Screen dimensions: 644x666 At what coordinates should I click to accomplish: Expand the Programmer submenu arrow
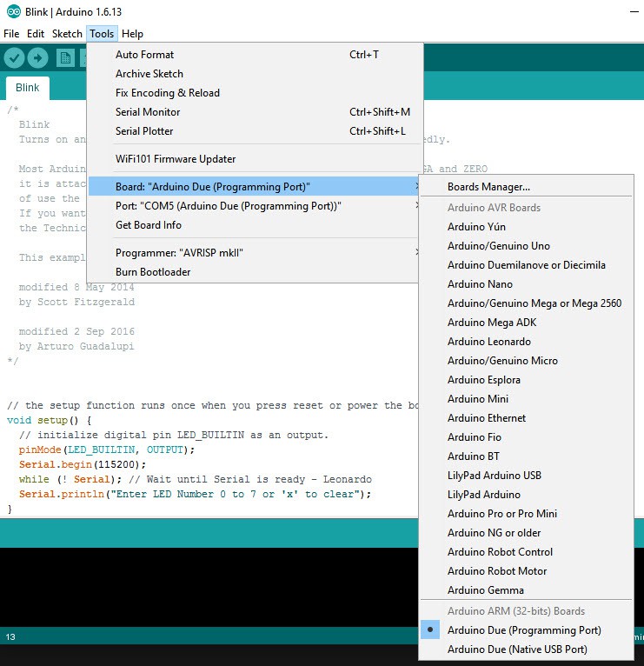pyautogui.click(x=417, y=252)
